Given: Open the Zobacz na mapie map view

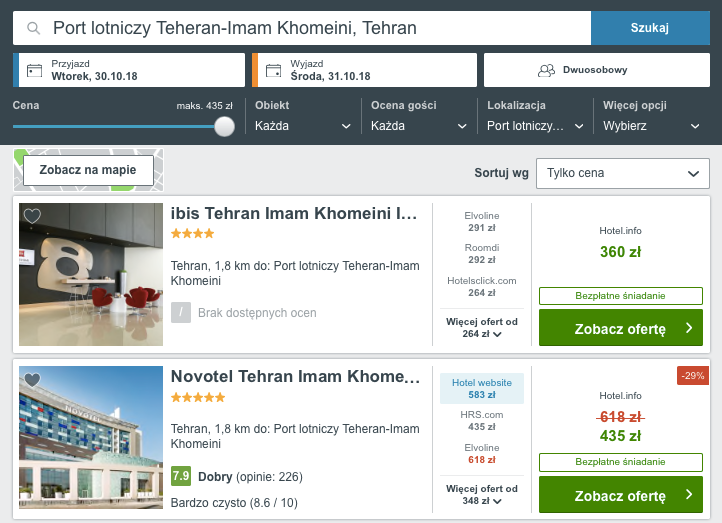Looking at the screenshot, I should coord(88,170).
